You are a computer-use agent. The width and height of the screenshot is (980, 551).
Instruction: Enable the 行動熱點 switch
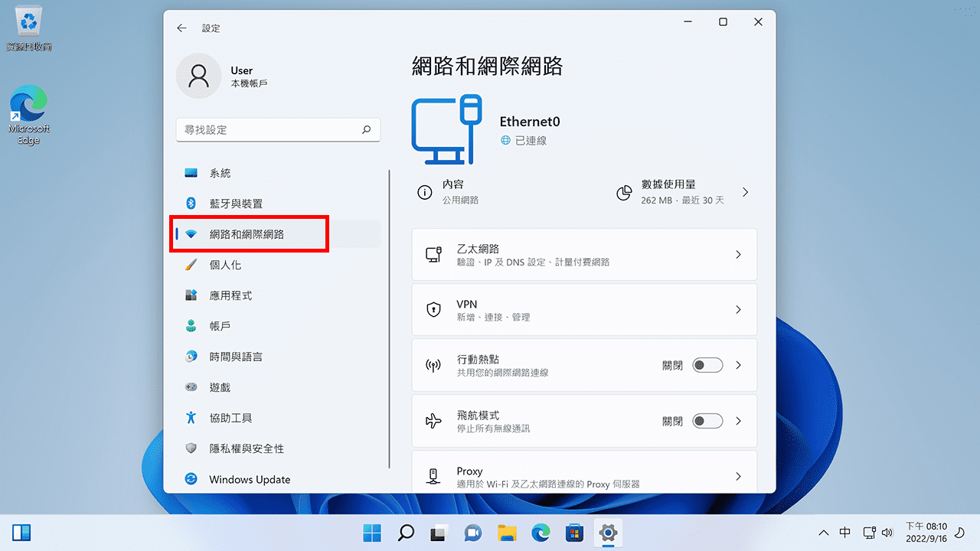click(707, 365)
